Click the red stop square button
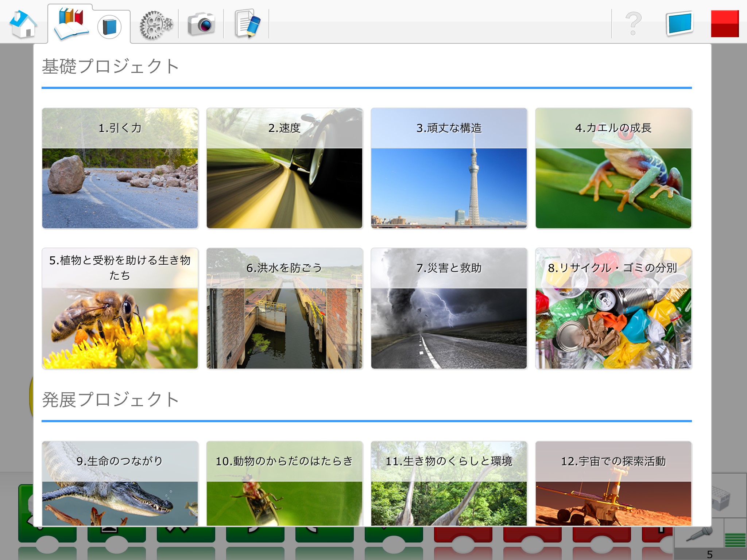 pyautogui.click(x=725, y=24)
